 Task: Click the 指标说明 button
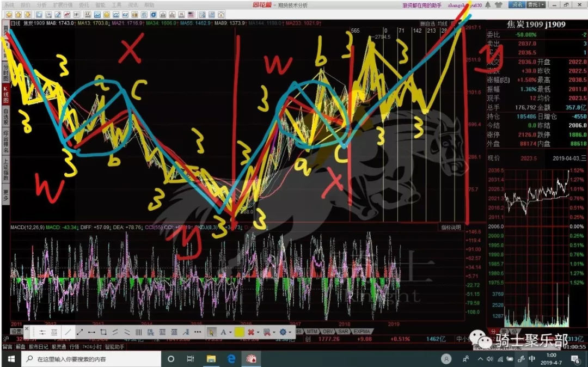coord(451,227)
